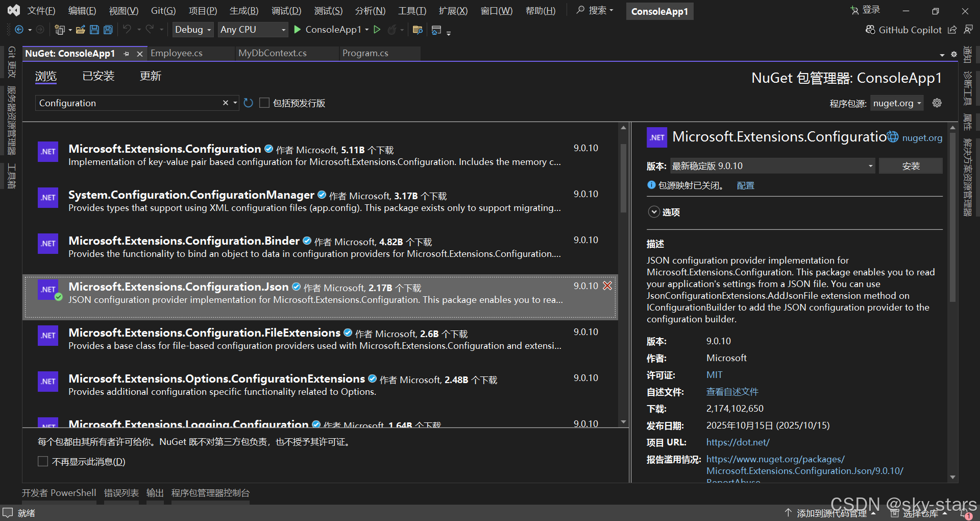Click the status bar ready message icon
This screenshot has width=980, height=521.
tap(8, 512)
